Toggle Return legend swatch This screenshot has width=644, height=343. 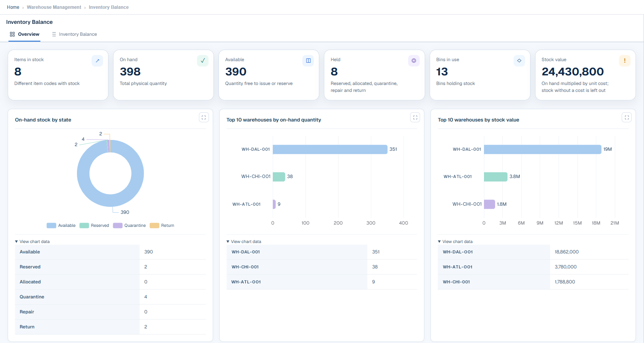(x=155, y=225)
